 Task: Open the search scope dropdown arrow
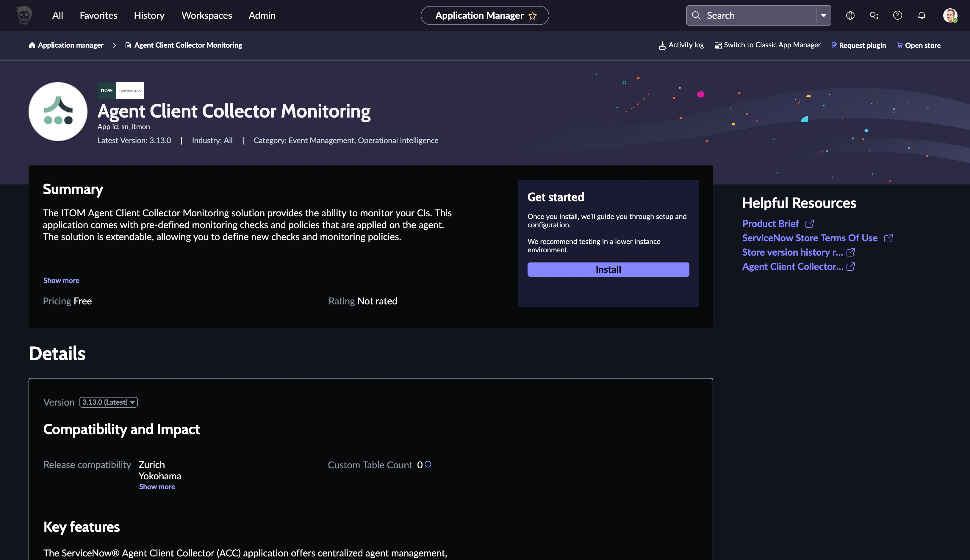[824, 15]
